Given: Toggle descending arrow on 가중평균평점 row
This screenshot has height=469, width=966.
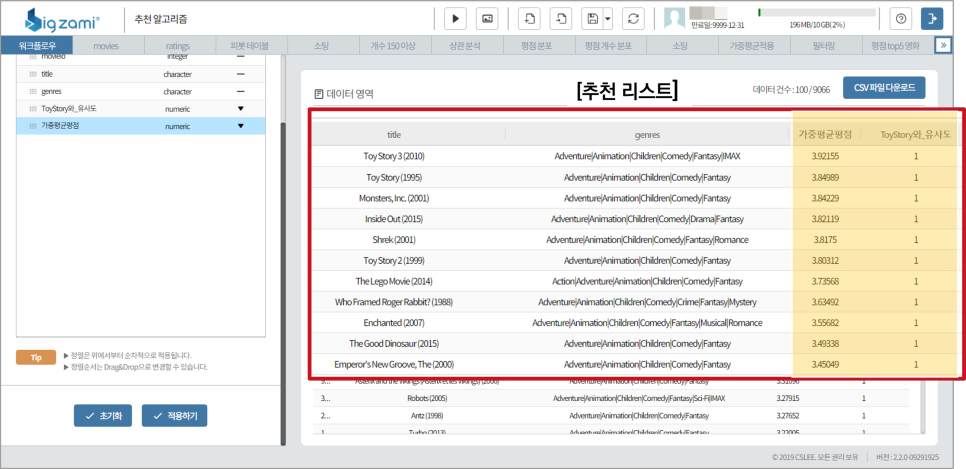Looking at the screenshot, I should coord(240,126).
